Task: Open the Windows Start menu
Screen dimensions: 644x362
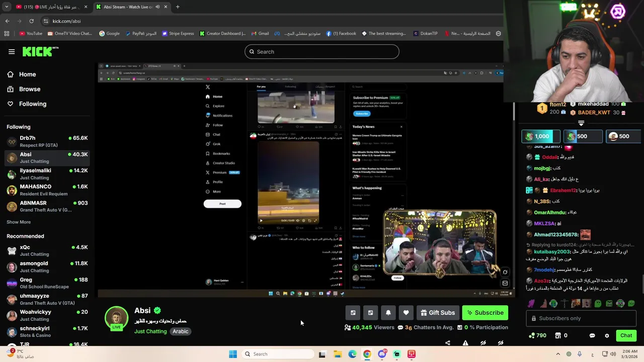Action: [233, 354]
